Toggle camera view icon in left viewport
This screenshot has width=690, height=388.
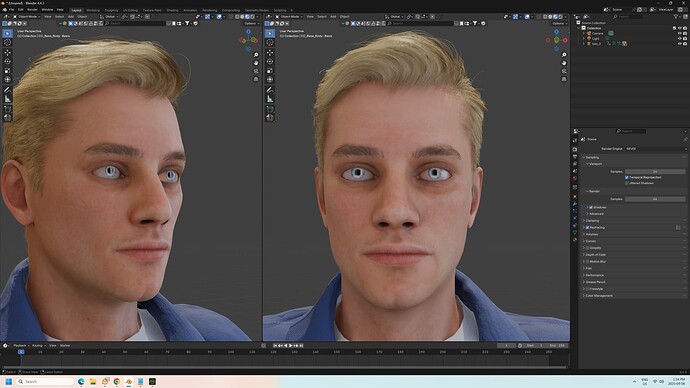coord(256,71)
